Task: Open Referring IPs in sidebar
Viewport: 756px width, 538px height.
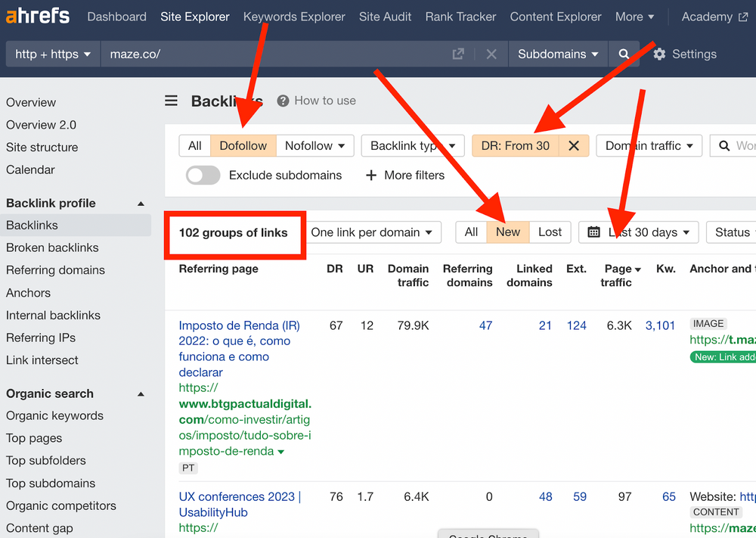Action: click(41, 337)
